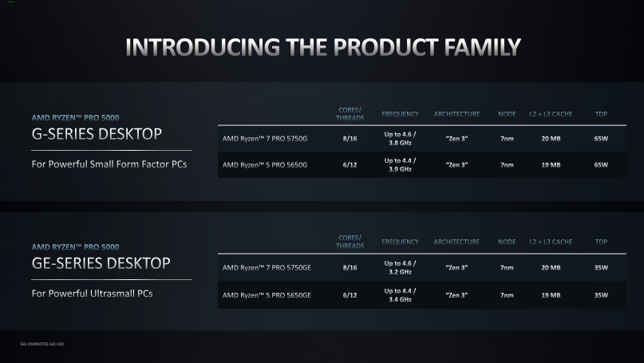Click the 20 MB cache value for 5750GE

click(551, 268)
